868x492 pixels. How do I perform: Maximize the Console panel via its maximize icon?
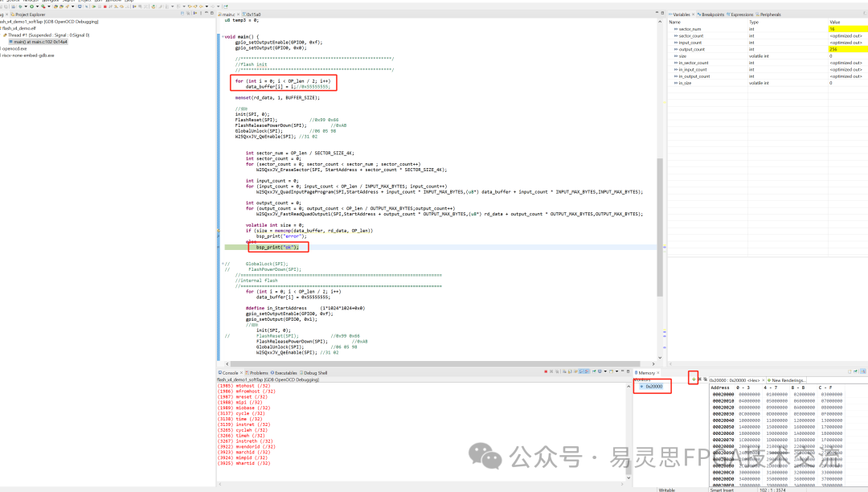(x=628, y=371)
